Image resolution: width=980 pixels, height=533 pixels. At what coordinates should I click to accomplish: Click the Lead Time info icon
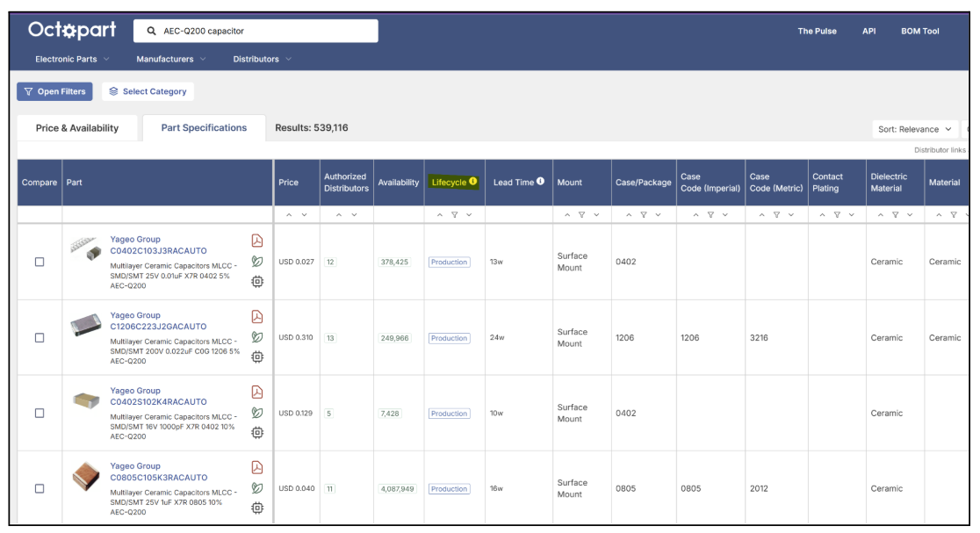(541, 181)
